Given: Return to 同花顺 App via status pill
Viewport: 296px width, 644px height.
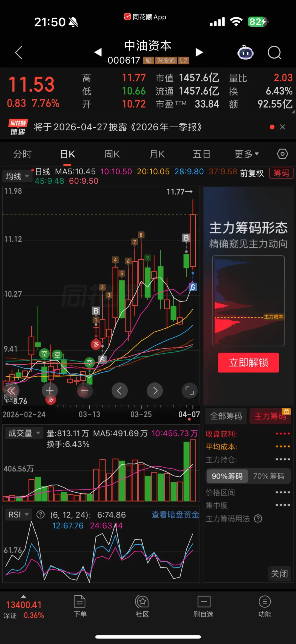Looking at the screenshot, I should click(145, 17).
